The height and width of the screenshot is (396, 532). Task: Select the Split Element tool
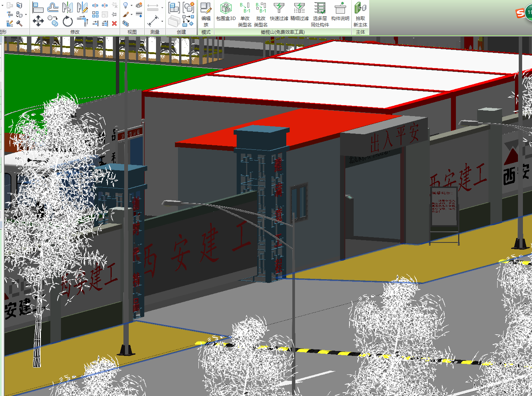[x=95, y=5]
